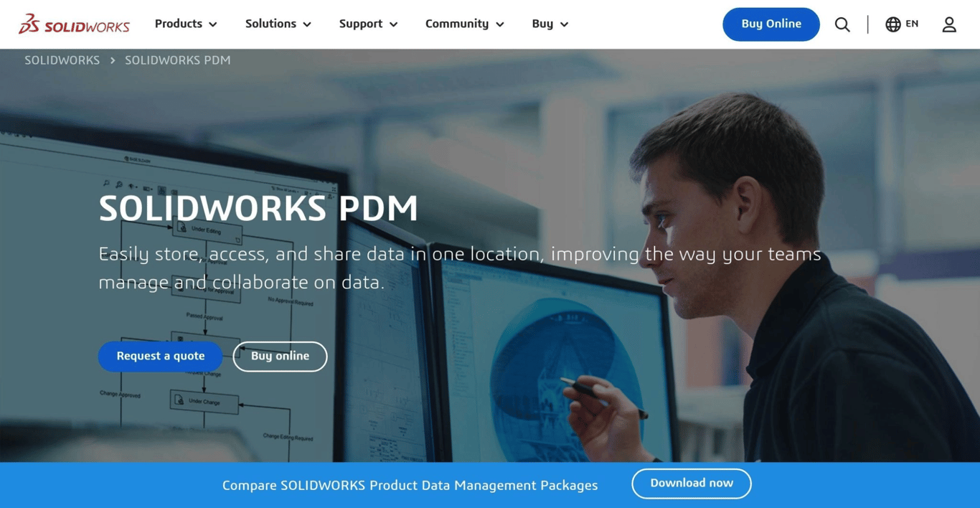Click Request a quote button
The image size is (980, 508).
pos(161,357)
